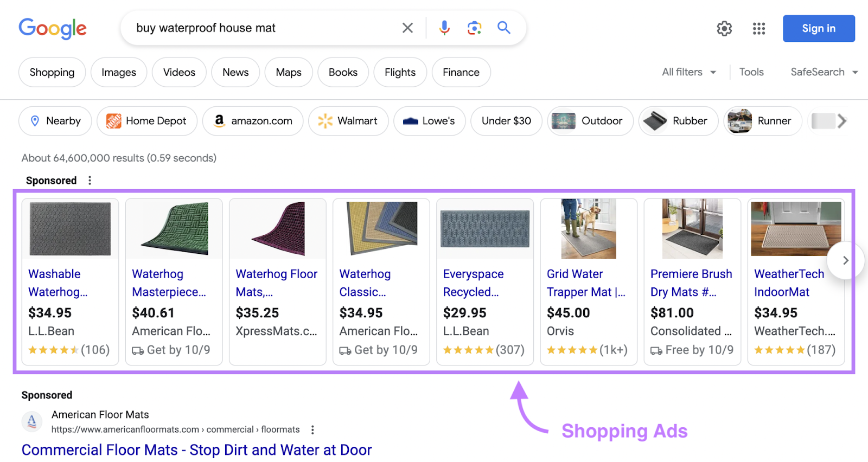Expand the All filters dropdown
868x462 pixels.
[x=689, y=72]
